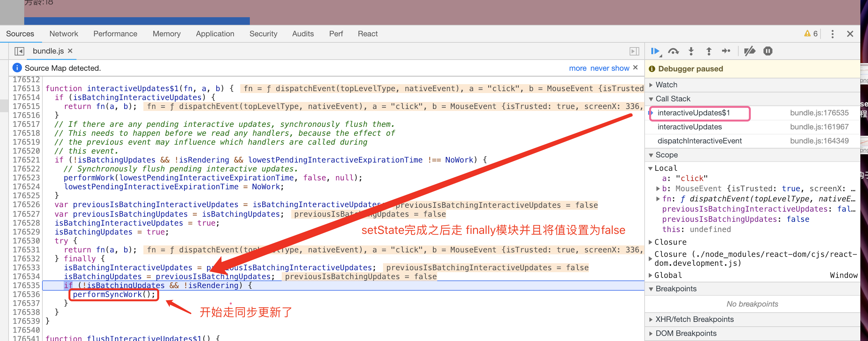
Task: Click the Source Map info icon
Action: pyautogui.click(x=17, y=68)
